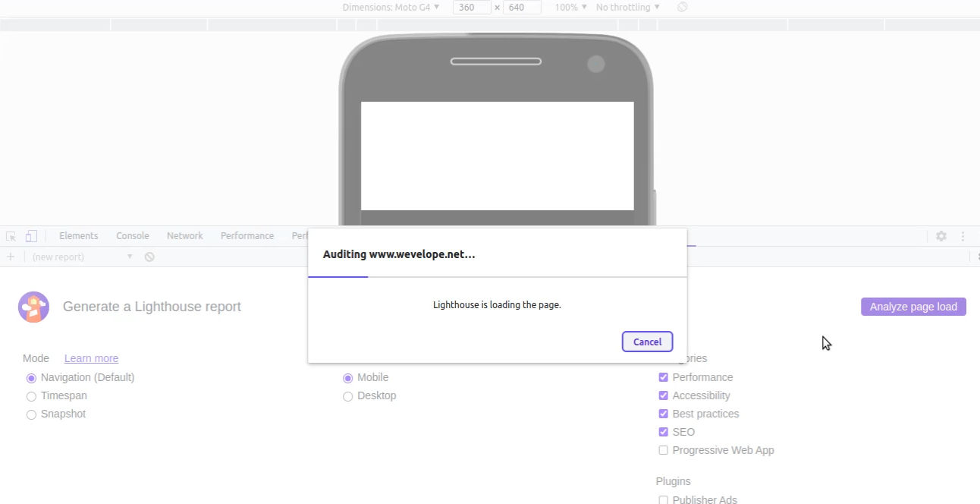The height and width of the screenshot is (504, 980).
Task: Click the viewport width field showing 360
Action: [x=471, y=7]
